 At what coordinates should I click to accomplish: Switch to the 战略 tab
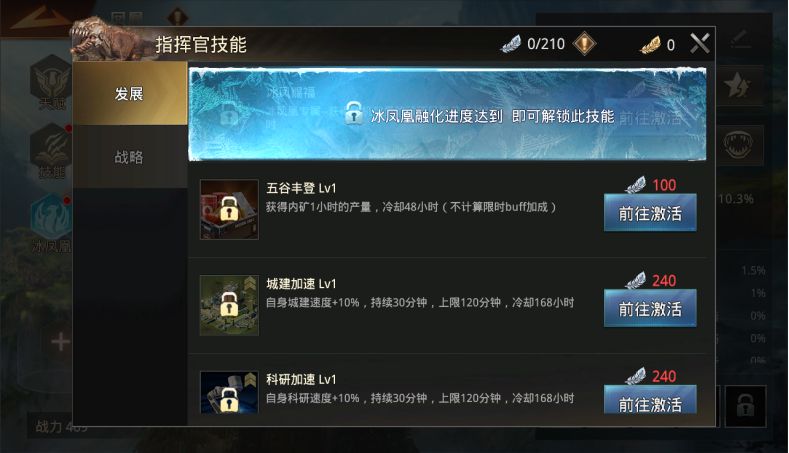130,157
